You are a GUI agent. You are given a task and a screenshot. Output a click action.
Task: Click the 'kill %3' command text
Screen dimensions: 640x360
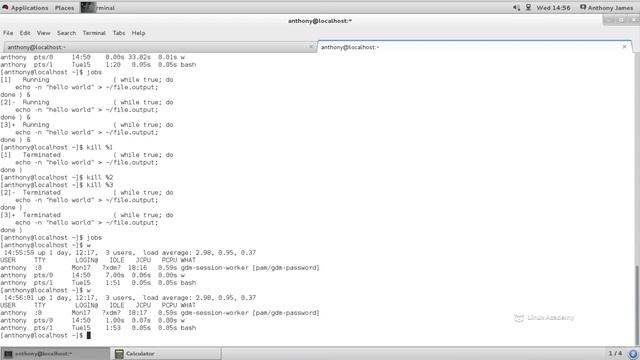[100, 185]
